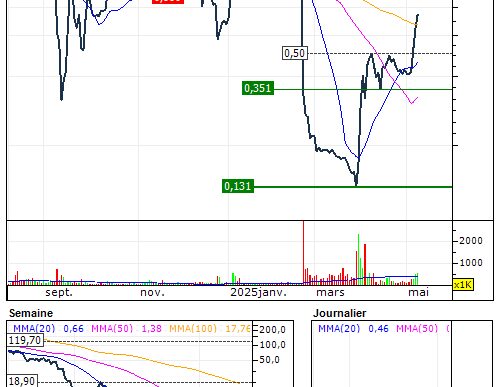Click the MMA(20) legend in the Journalier chart
Viewport: 500px width, 387px height.
pyautogui.click(x=339, y=329)
